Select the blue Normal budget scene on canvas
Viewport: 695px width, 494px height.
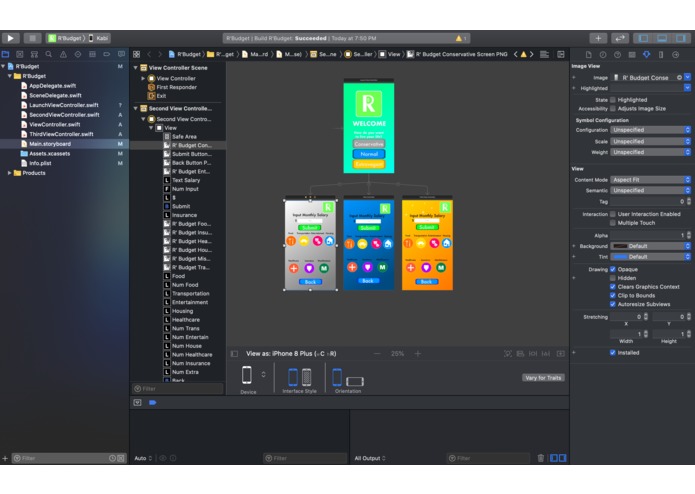[369, 243]
